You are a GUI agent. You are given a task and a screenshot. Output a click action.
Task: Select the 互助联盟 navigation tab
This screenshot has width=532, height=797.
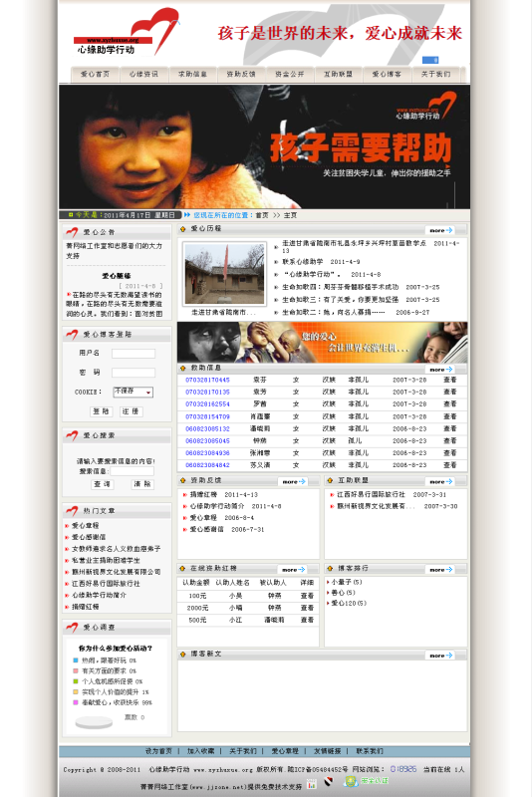click(339, 74)
